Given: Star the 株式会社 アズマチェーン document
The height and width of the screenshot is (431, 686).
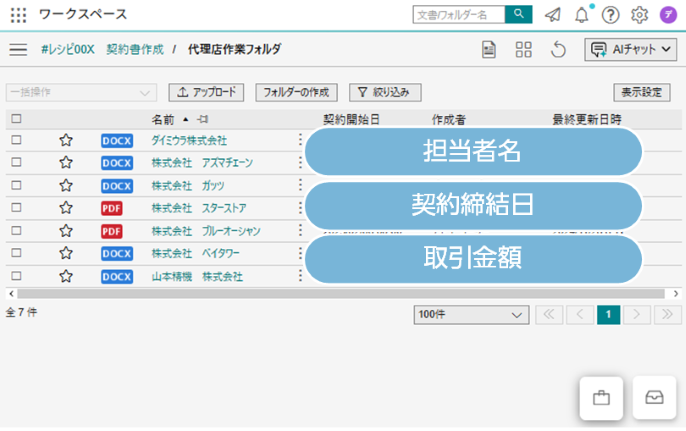Looking at the screenshot, I should [x=66, y=163].
